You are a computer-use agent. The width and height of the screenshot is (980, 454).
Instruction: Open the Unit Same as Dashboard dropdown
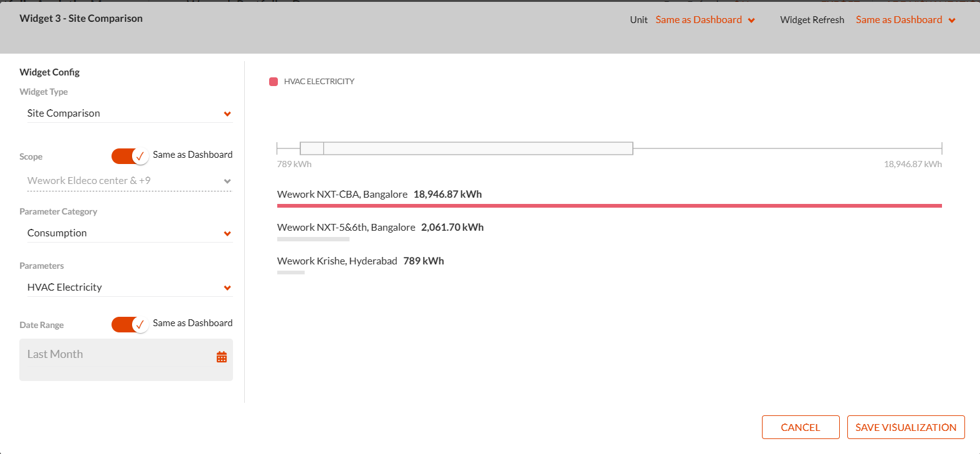[x=705, y=20]
